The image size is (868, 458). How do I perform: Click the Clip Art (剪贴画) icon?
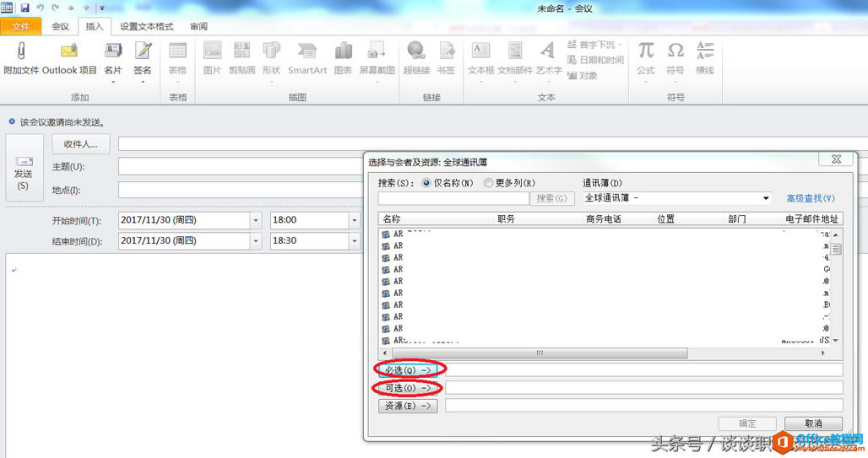(242, 51)
